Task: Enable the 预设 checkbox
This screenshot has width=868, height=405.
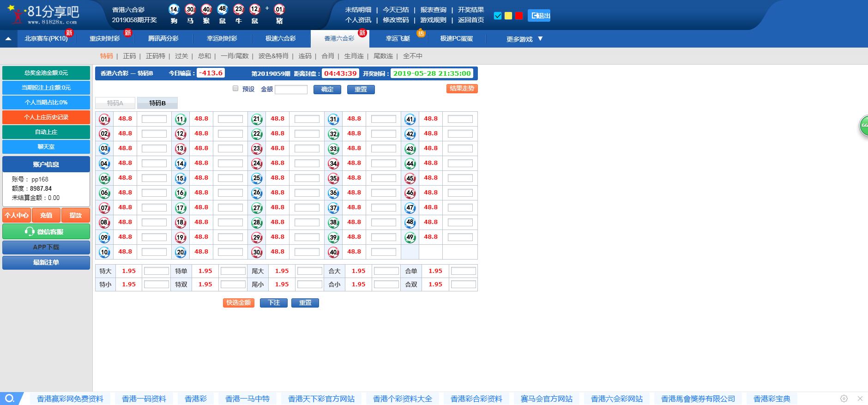Action: 235,89
